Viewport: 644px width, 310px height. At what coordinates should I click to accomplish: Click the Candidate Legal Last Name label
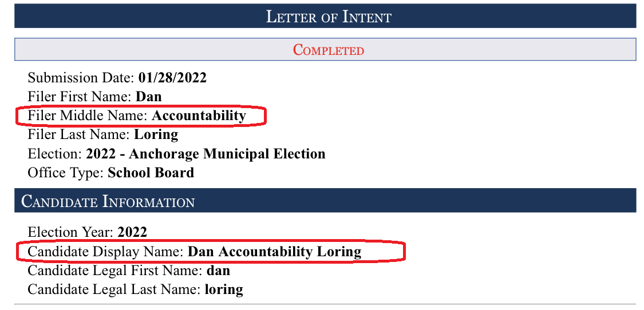coord(114,289)
